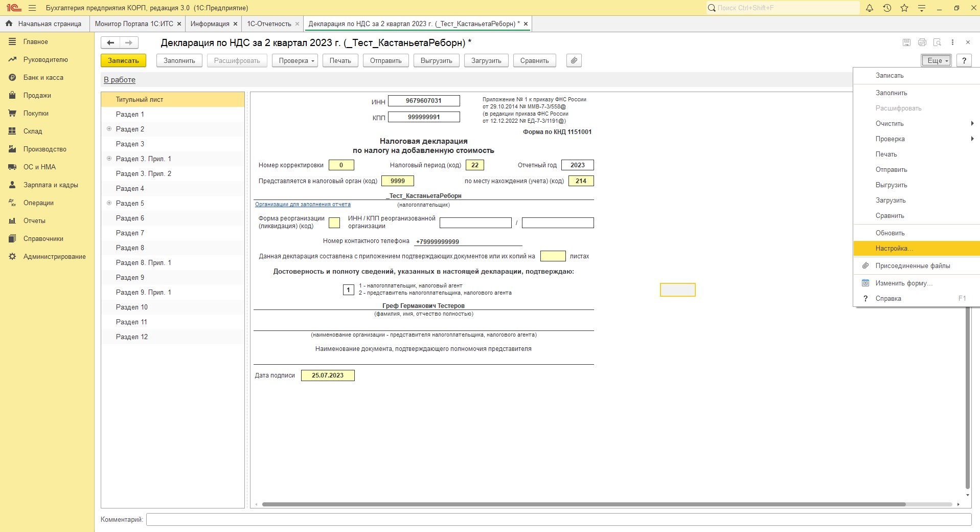This screenshot has height=532, width=980.
Task: Click the yellow Записать button
Action: point(123,60)
